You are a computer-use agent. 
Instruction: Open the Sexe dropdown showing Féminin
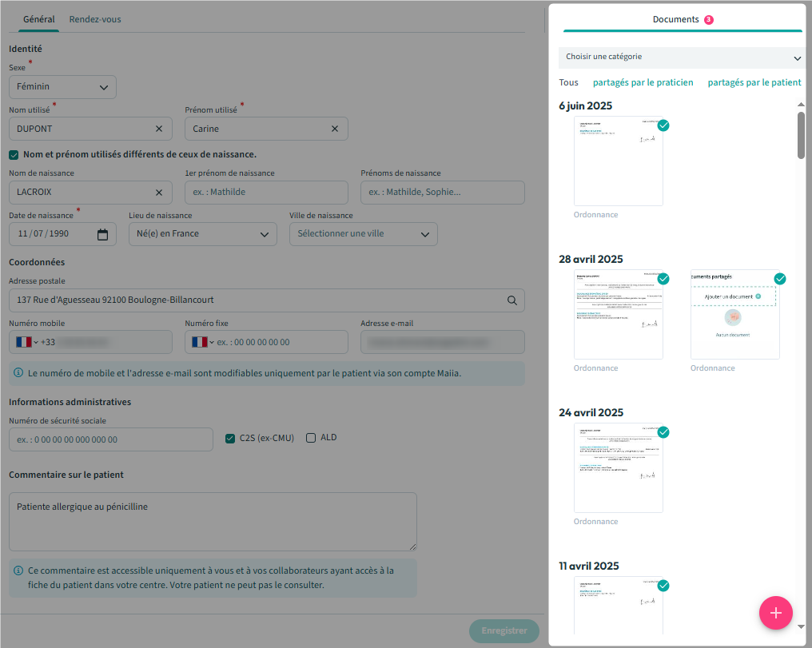pos(62,87)
